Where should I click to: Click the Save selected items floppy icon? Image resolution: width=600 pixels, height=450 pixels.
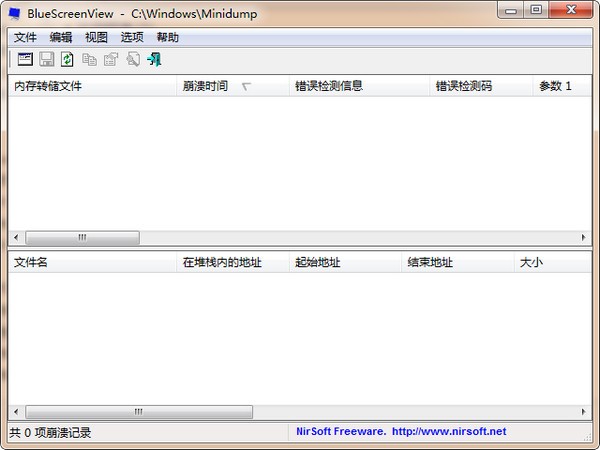pyautogui.click(x=47, y=60)
